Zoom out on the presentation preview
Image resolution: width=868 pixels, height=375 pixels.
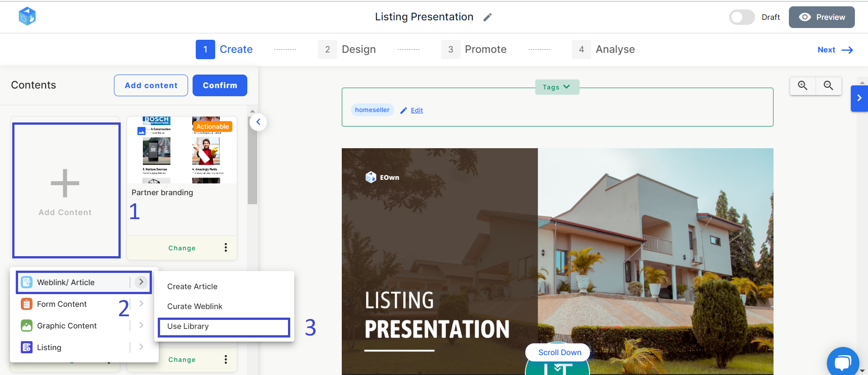828,85
